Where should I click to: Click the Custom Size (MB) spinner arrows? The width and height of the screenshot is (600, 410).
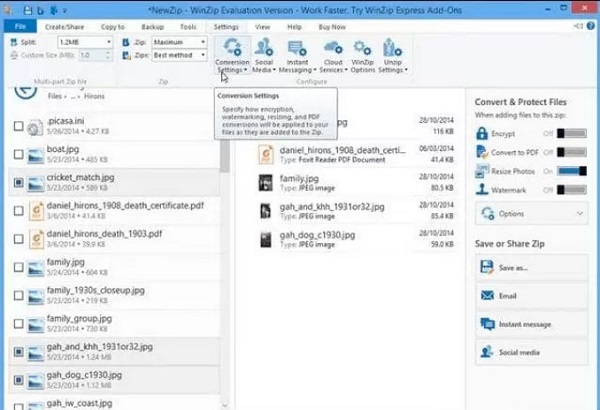click(x=109, y=55)
